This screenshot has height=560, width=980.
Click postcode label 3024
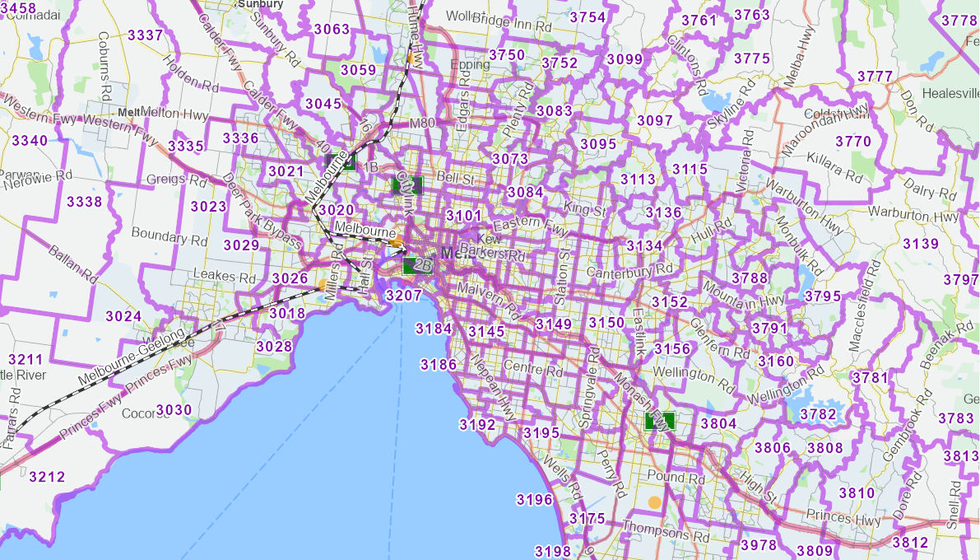(x=123, y=316)
